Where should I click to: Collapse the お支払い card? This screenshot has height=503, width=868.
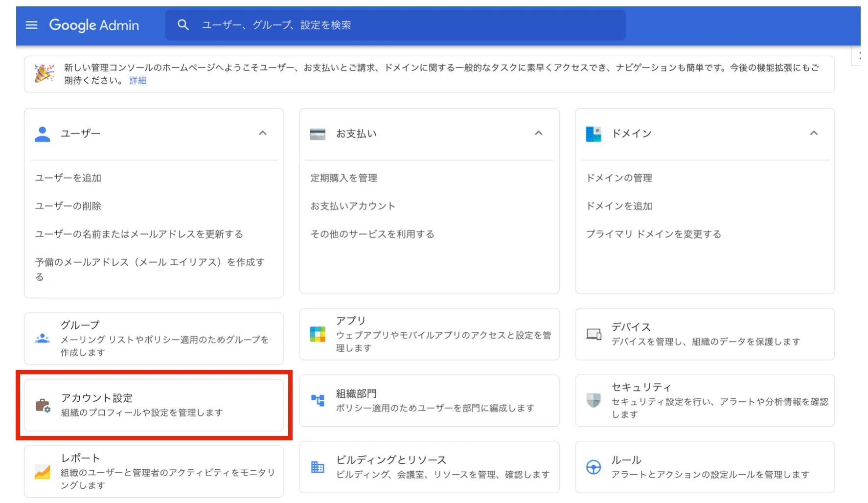point(539,133)
